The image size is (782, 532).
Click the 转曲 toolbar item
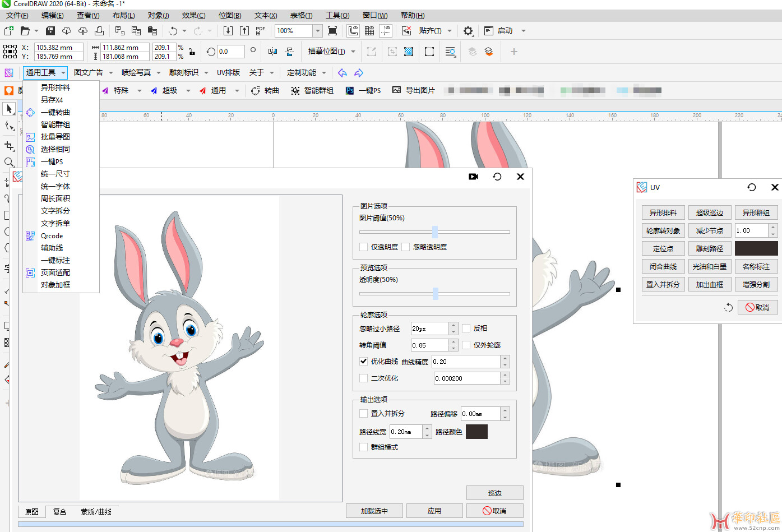pos(266,90)
